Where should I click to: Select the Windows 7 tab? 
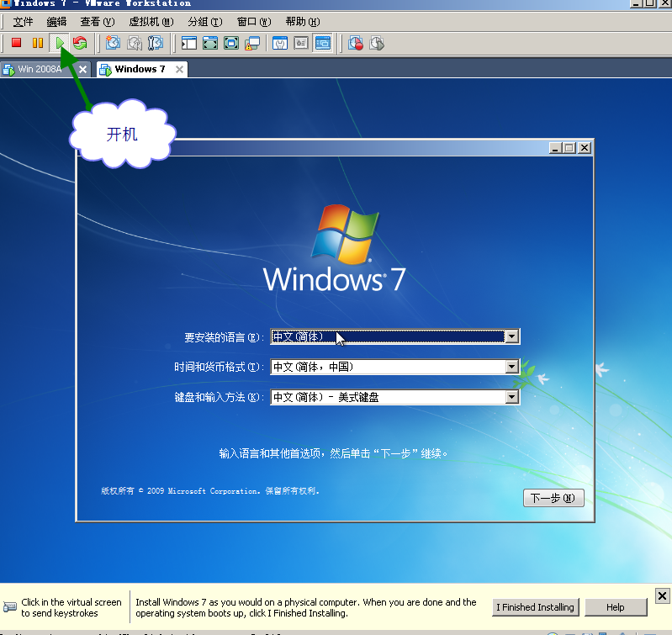click(x=142, y=70)
